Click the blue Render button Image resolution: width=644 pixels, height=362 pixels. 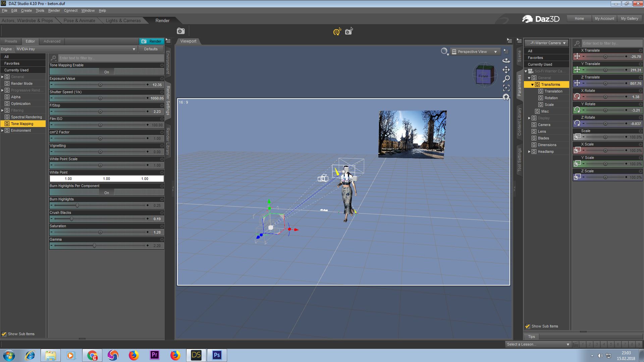(x=152, y=41)
